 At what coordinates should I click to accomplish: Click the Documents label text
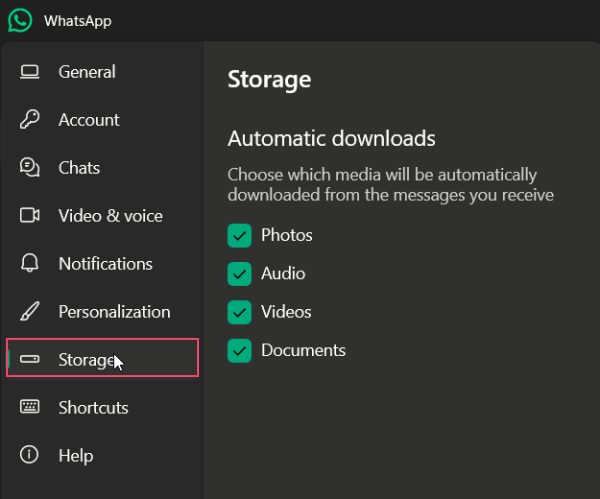pyautogui.click(x=303, y=350)
